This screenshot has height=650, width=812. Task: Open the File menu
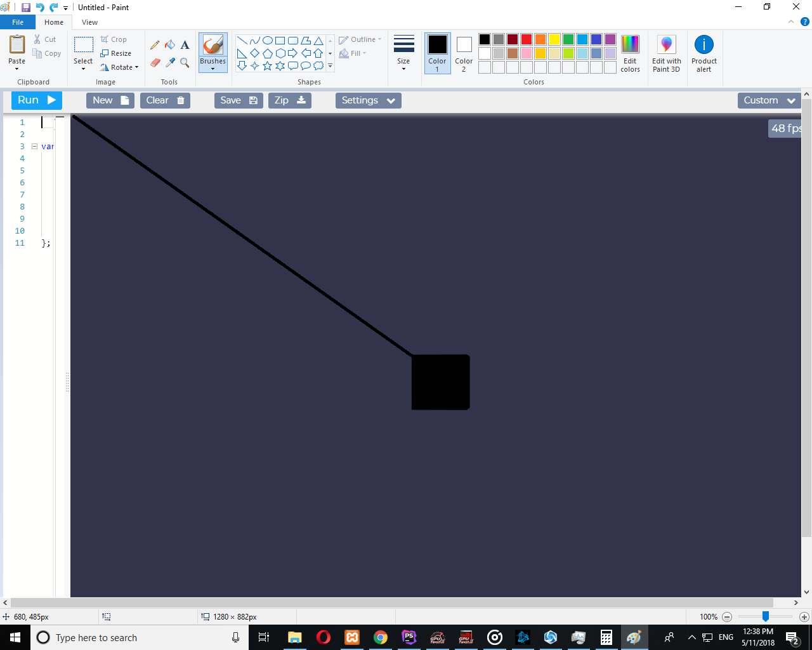click(18, 22)
